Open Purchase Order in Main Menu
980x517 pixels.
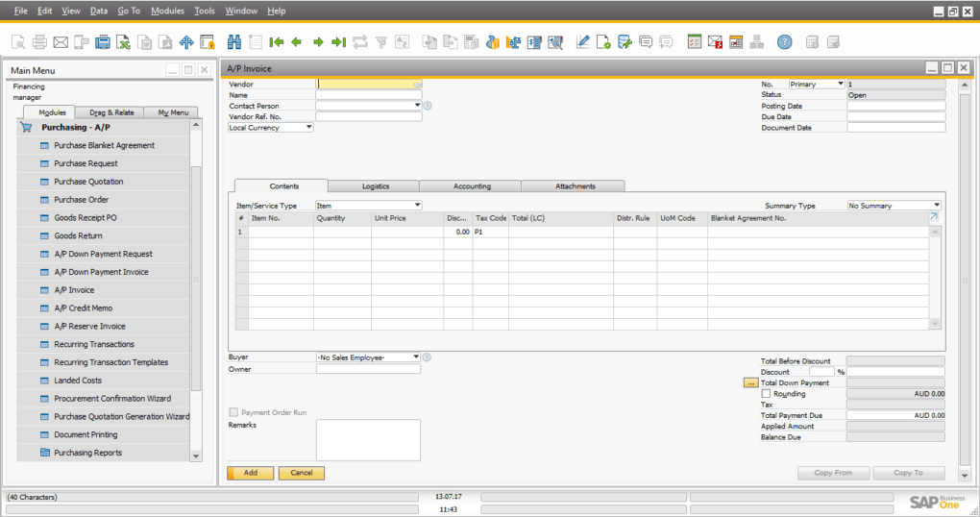(x=82, y=200)
